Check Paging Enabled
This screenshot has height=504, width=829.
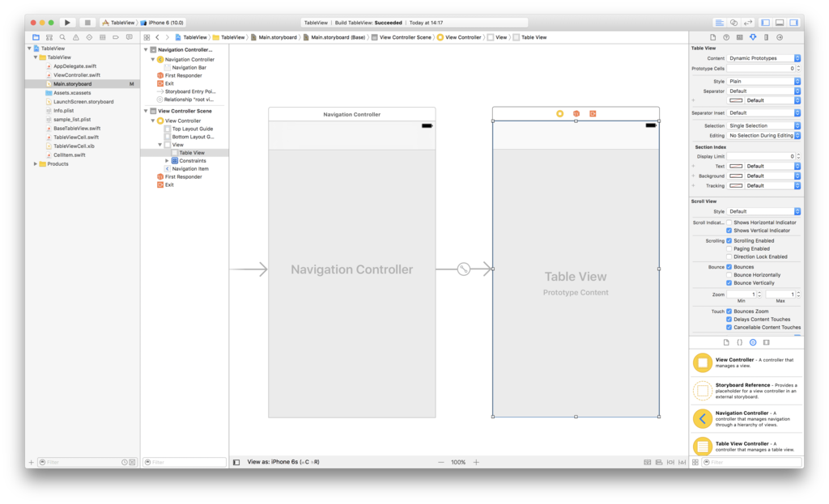(x=729, y=248)
